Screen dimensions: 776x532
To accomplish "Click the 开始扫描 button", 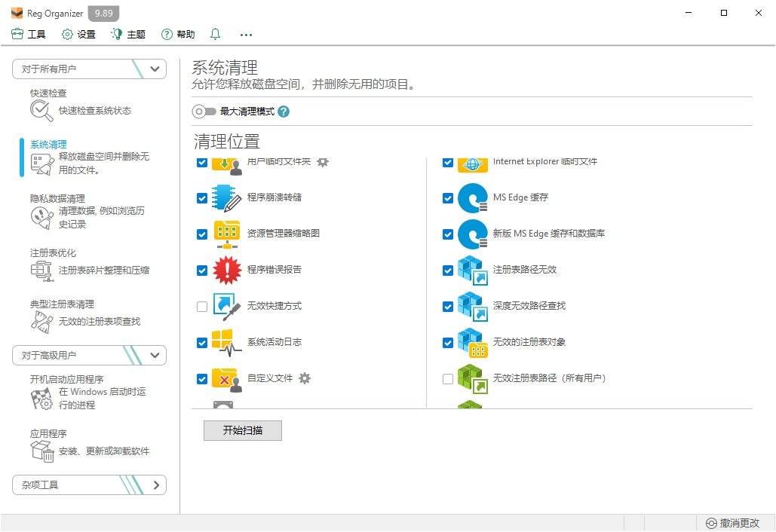I will [242, 430].
